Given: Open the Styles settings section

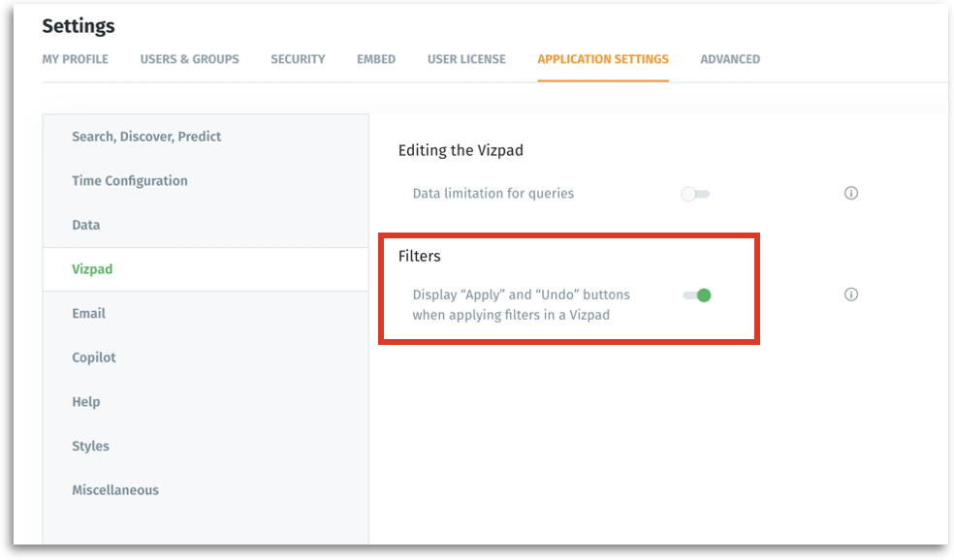Looking at the screenshot, I should 90,447.
